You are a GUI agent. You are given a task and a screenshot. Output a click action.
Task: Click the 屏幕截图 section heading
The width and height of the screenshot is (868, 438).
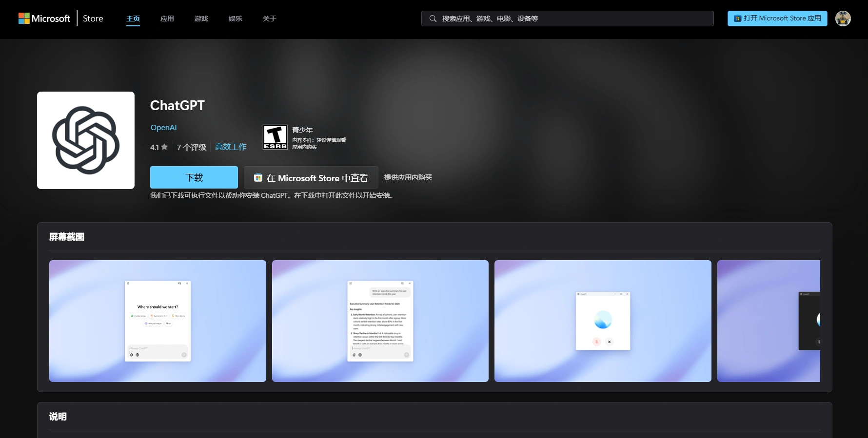point(67,237)
